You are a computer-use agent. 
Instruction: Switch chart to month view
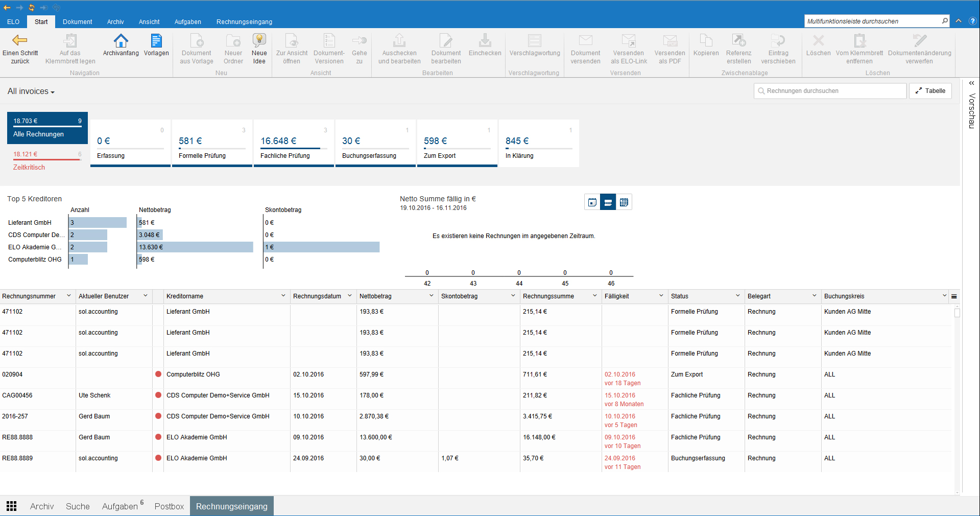pyautogui.click(x=624, y=202)
